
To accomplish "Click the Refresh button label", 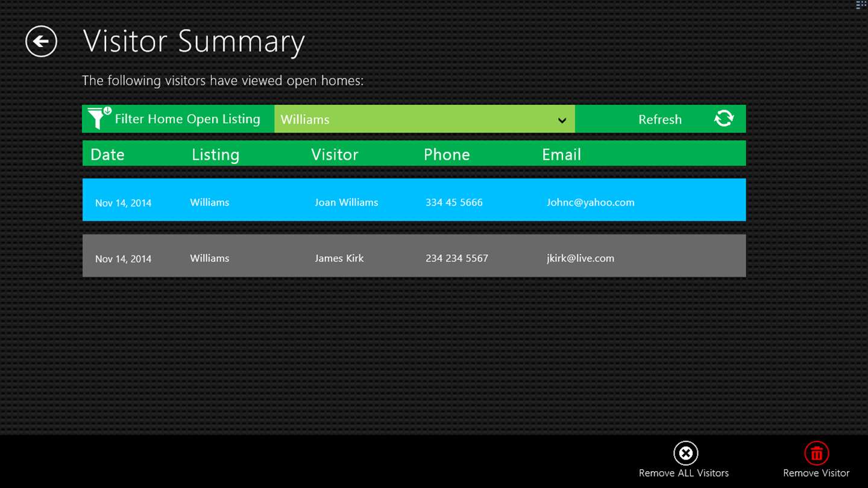I will click(660, 119).
